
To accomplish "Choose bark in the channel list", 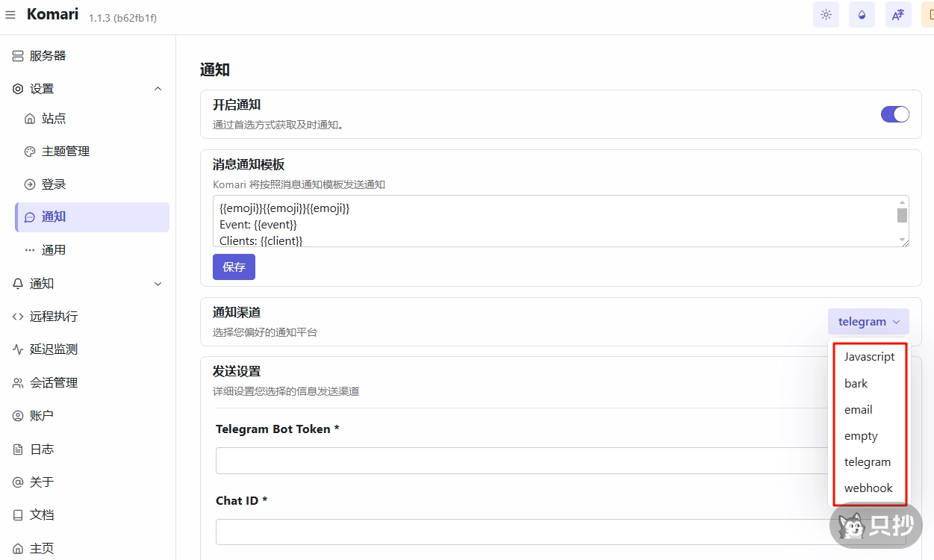I will [x=856, y=384].
